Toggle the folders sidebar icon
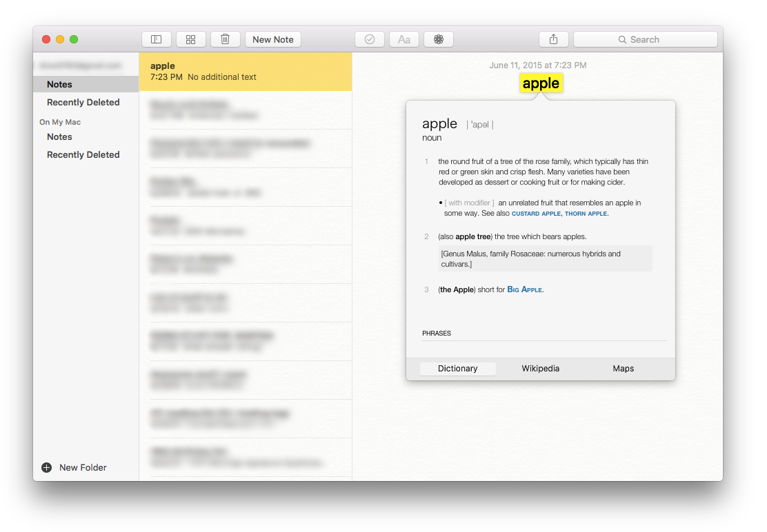 [x=156, y=39]
